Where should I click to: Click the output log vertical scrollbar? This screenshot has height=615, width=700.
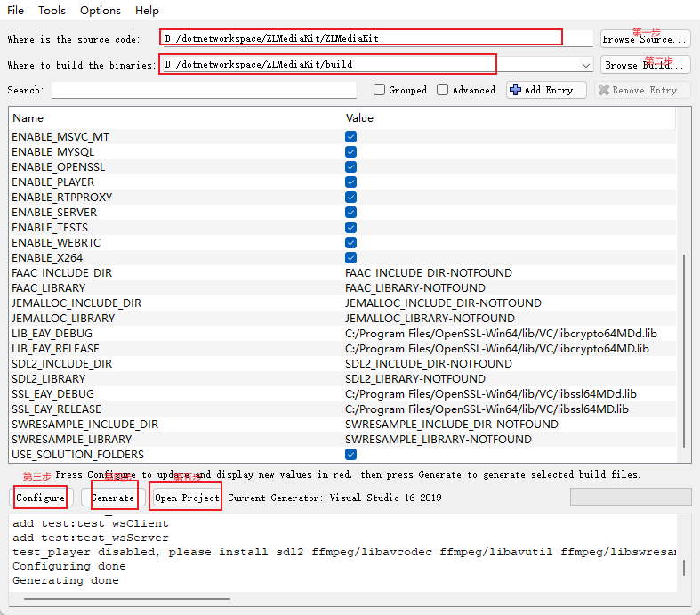click(684, 568)
